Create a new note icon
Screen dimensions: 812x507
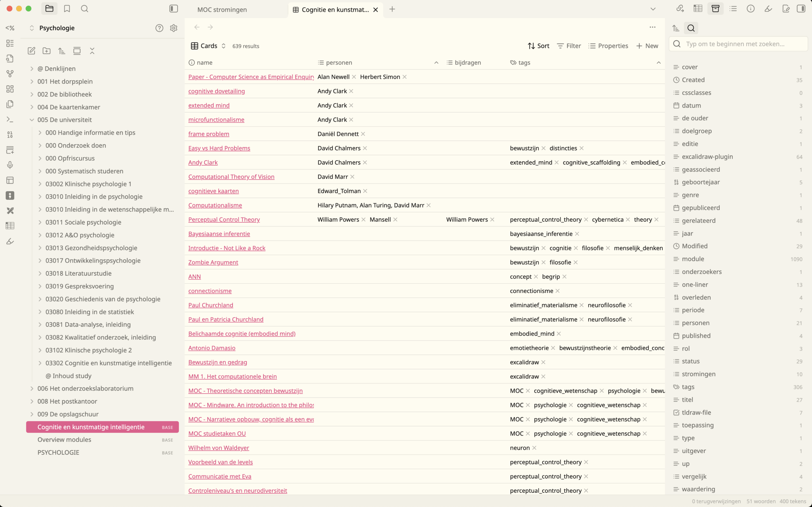click(x=31, y=51)
